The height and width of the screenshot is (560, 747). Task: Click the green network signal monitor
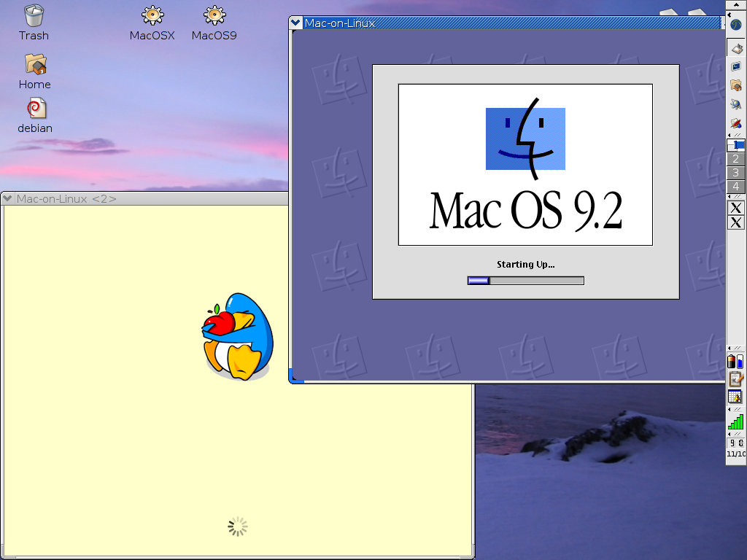(736, 421)
